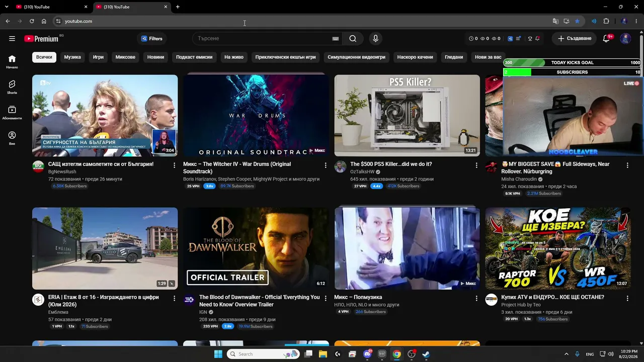Open Steam from the taskbar

(x=426, y=354)
